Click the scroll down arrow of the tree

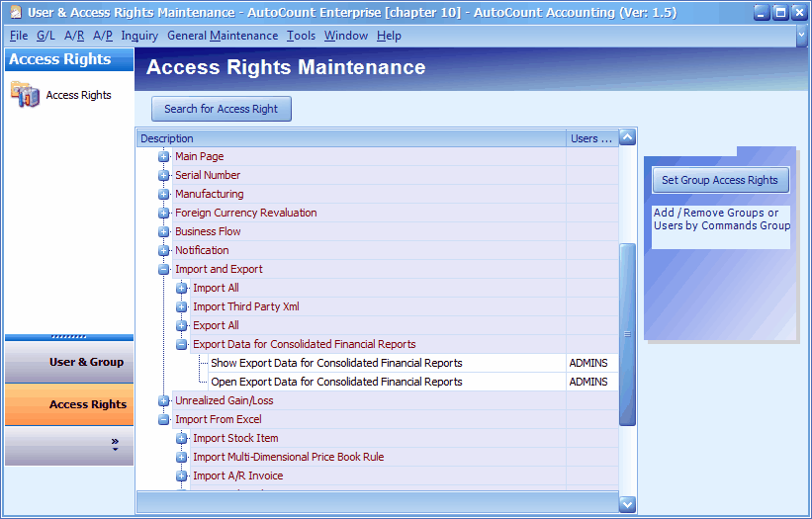(x=628, y=504)
